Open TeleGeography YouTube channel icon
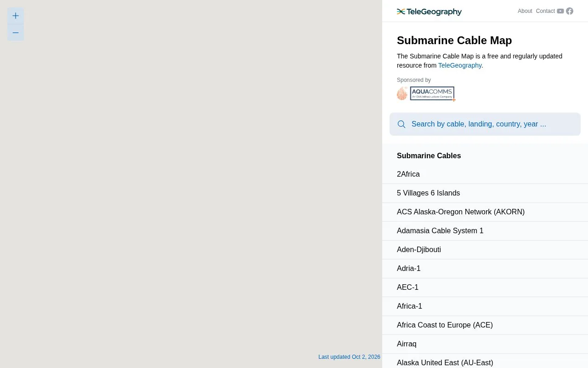 [x=560, y=11]
